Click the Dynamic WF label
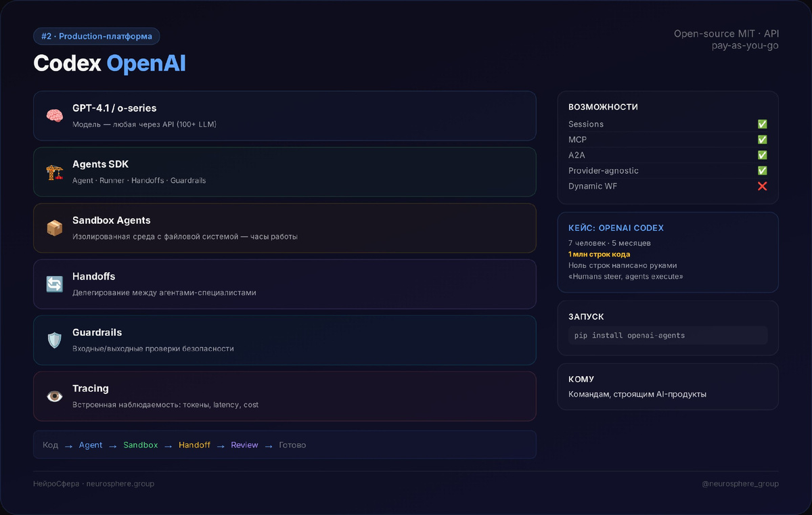Screen dimensions: 812x515 (x=593, y=186)
